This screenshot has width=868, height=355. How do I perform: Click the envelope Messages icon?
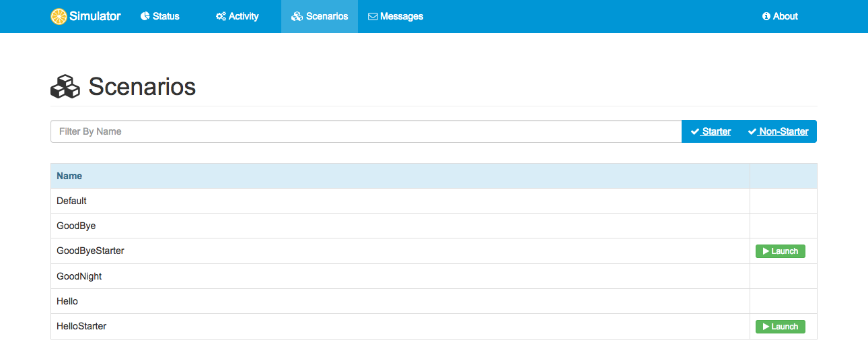pos(373,17)
